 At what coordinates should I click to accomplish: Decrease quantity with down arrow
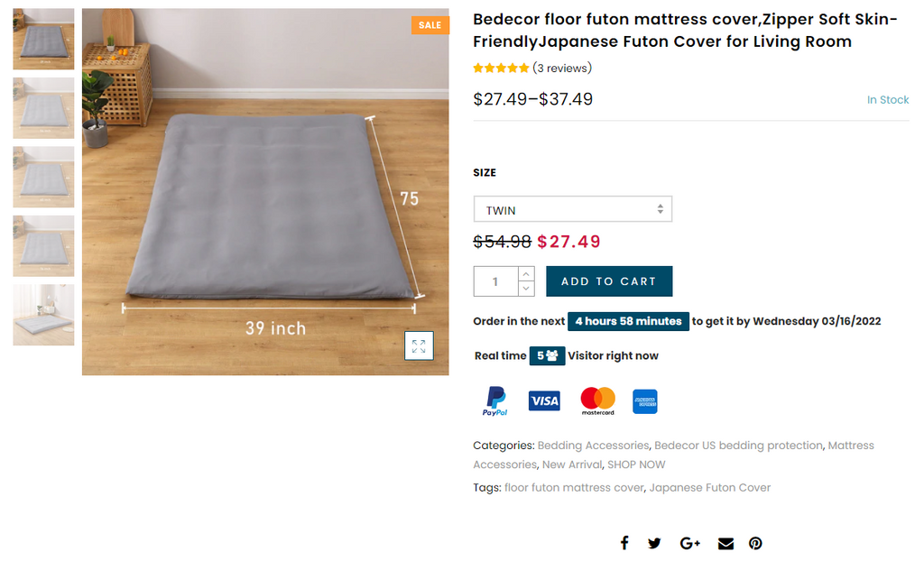tap(527, 289)
